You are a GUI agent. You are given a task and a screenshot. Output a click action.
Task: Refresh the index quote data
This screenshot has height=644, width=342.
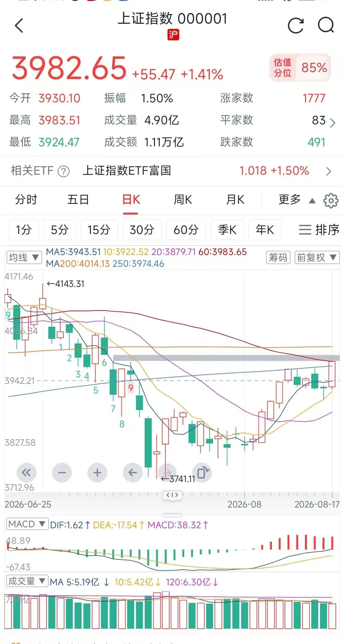tap(295, 26)
